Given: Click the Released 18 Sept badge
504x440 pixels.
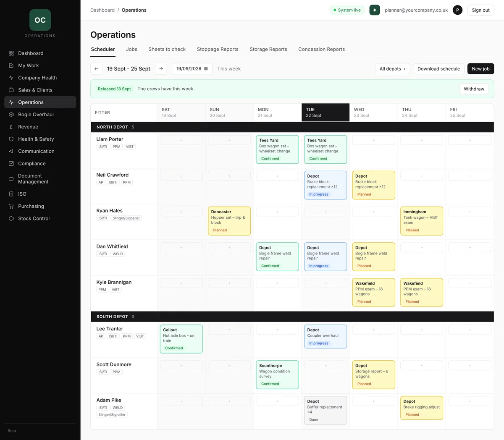Looking at the screenshot, I should point(114,89).
